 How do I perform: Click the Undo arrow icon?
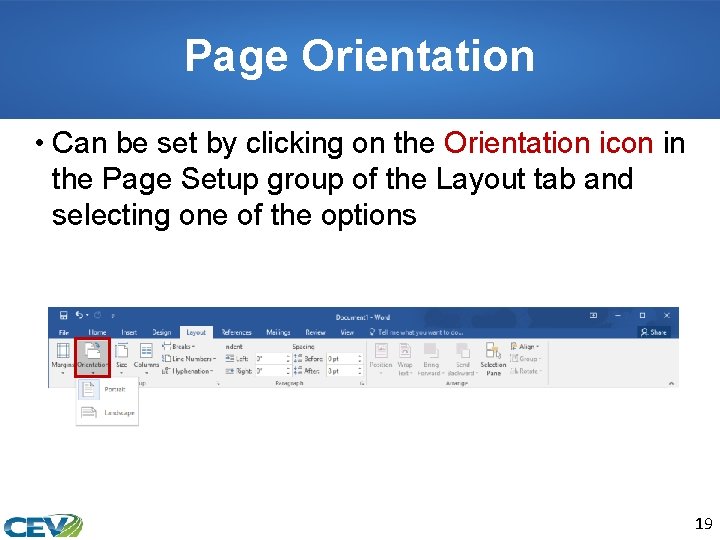click(x=79, y=315)
